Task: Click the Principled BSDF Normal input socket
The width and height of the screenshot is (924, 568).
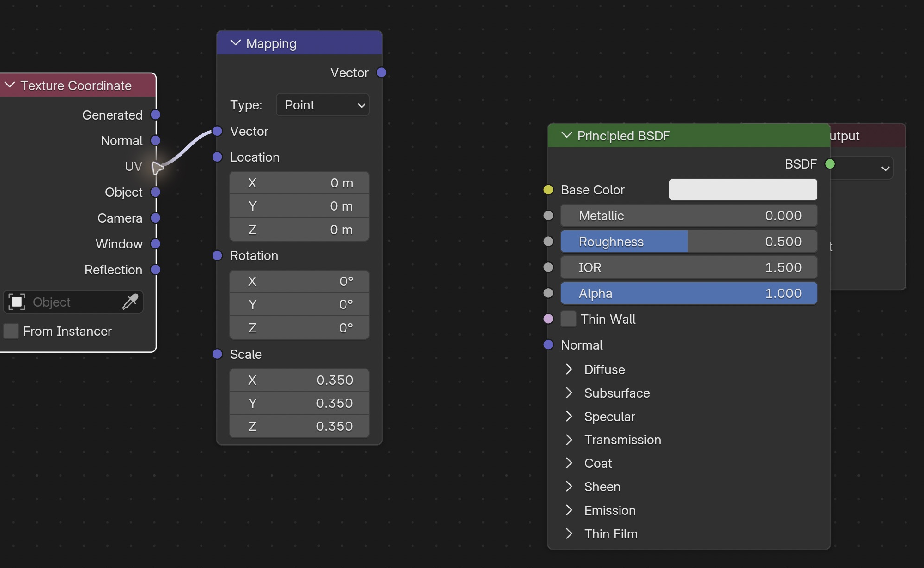Action: point(548,345)
